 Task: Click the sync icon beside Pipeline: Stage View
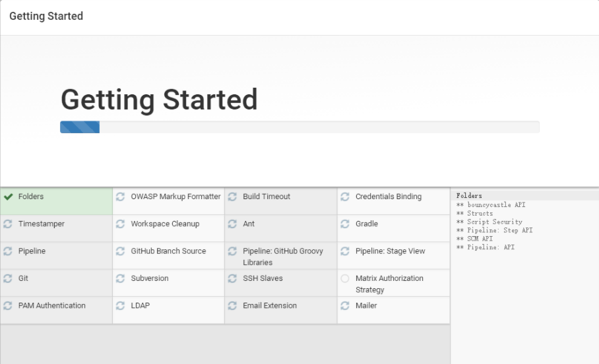[x=345, y=251]
